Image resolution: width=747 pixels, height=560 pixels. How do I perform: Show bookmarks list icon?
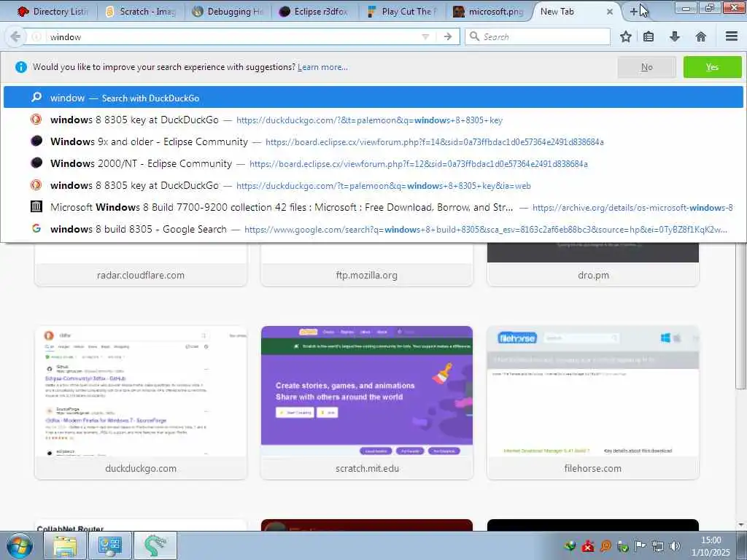(x=649, y=36)
